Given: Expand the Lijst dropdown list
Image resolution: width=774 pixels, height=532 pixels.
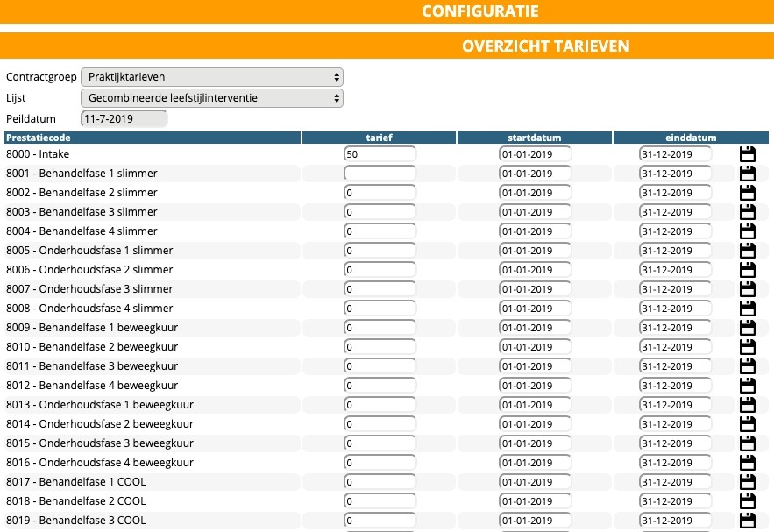Looking at the screenshot, I should coord(211,97).
